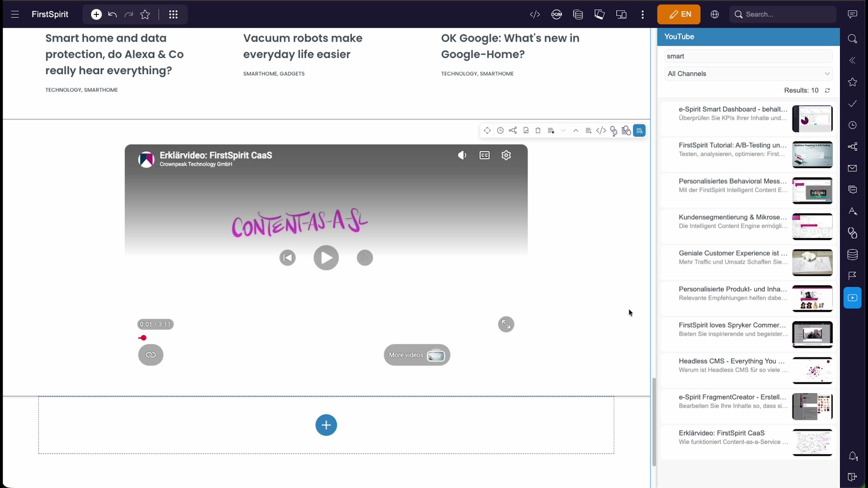Screen dimensions: 868x488
Task: Open the workflow structure icon in sidebar
Action: [x=853, y=147]
